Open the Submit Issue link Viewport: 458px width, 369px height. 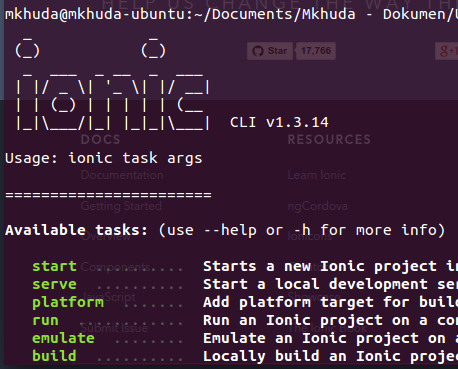tap(114, 328)
